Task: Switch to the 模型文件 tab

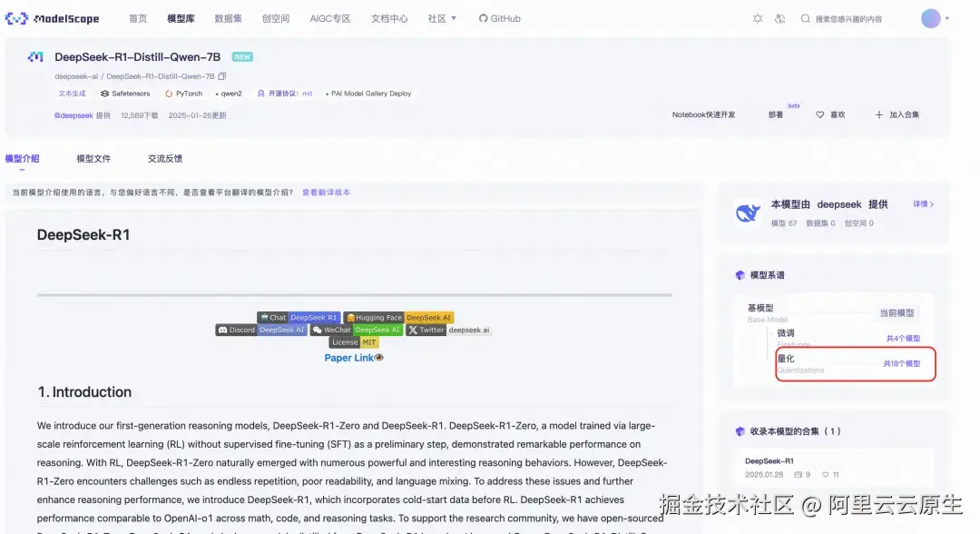Action: pyautogui.click(x=93, y=158)
